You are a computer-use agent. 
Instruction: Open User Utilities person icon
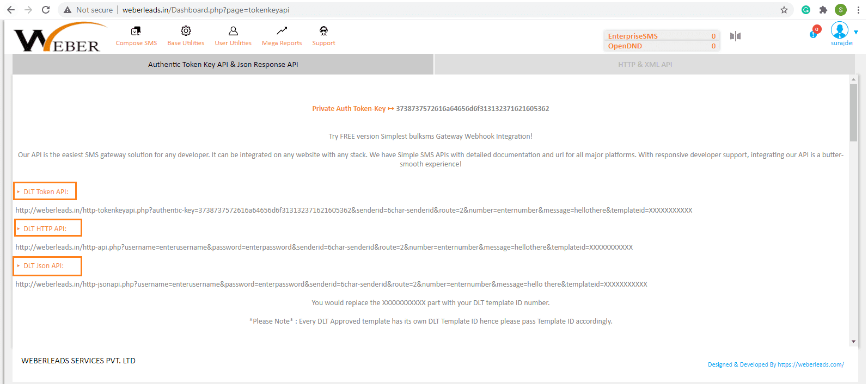(233, 31)
